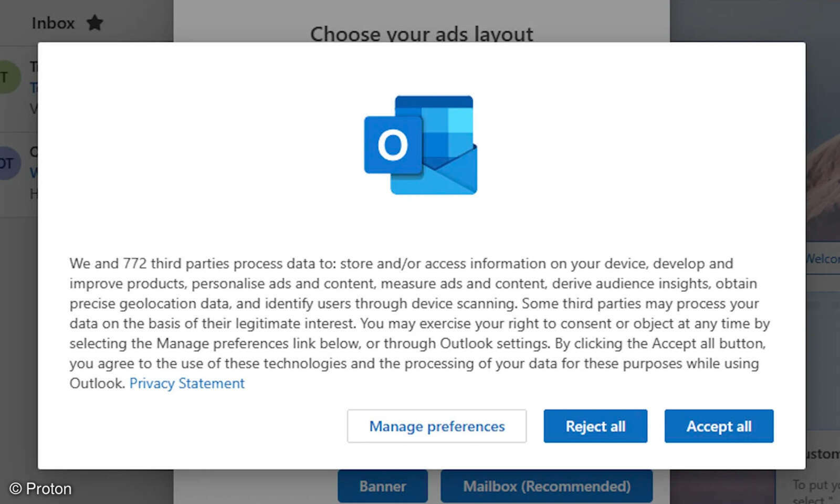Choose Mailbox (Recommended) ads layout
840x504 pixels.
click(x=547, y=486)
